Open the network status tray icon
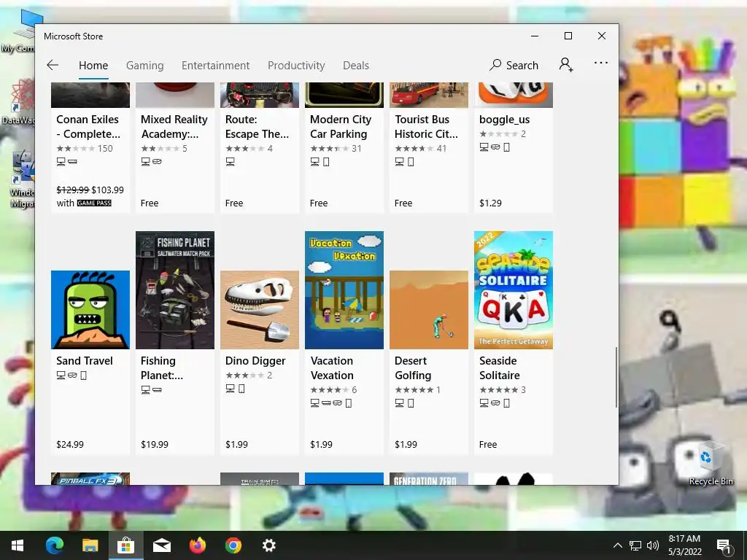The image size is (747, 560). tap(635, 545)
